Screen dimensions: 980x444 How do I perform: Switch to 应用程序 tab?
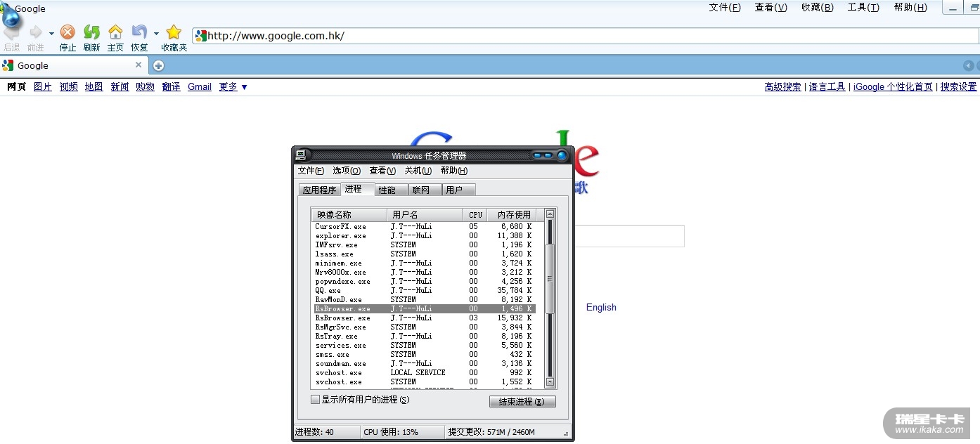pos(319,190)
